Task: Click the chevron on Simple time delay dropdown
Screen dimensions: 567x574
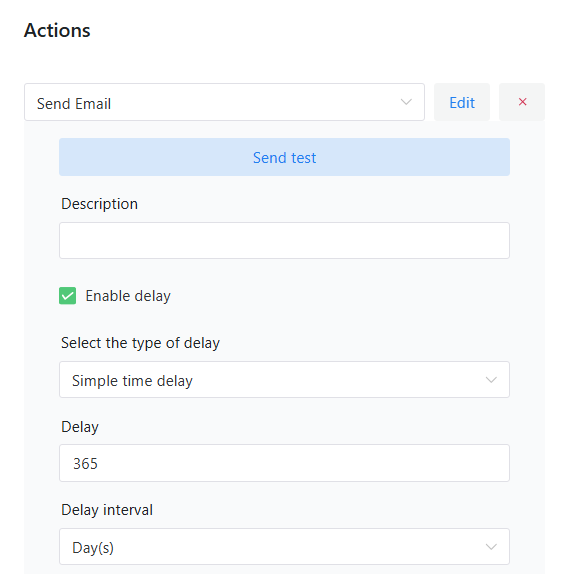Action: (491, 380)
